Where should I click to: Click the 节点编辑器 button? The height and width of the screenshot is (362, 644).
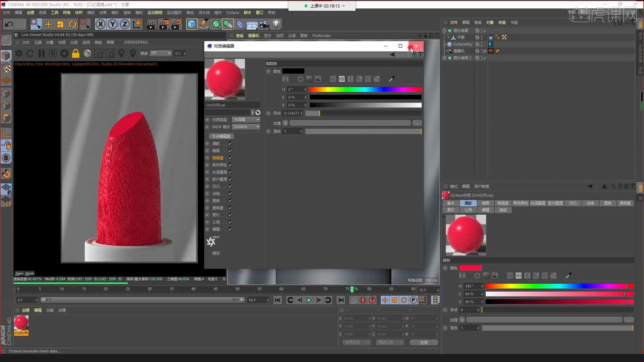point(221,136)
